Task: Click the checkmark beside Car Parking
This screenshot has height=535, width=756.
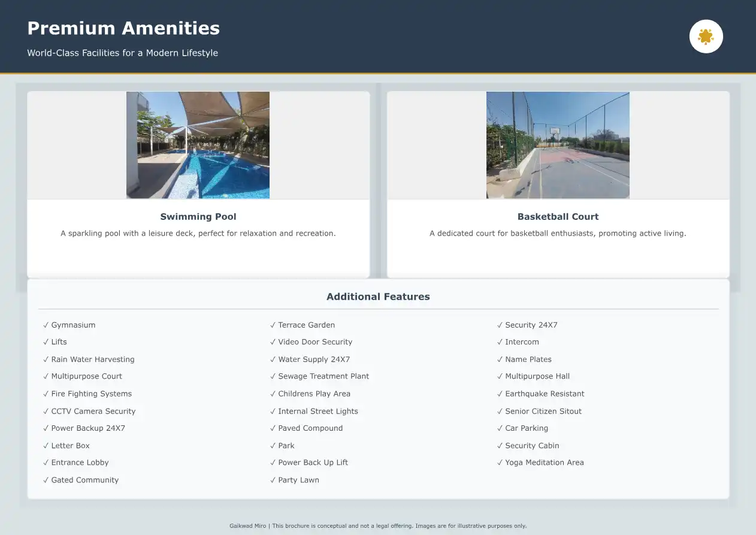Action: click(500, 428)
